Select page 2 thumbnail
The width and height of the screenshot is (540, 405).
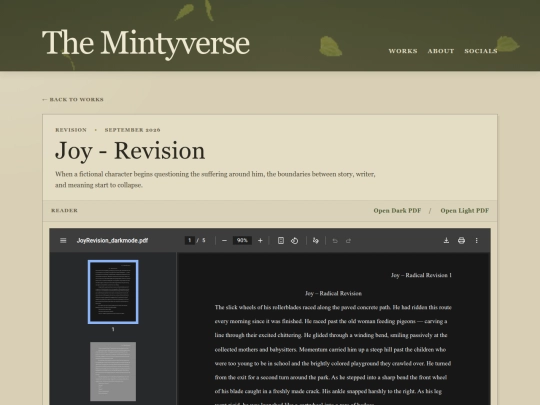113,371
